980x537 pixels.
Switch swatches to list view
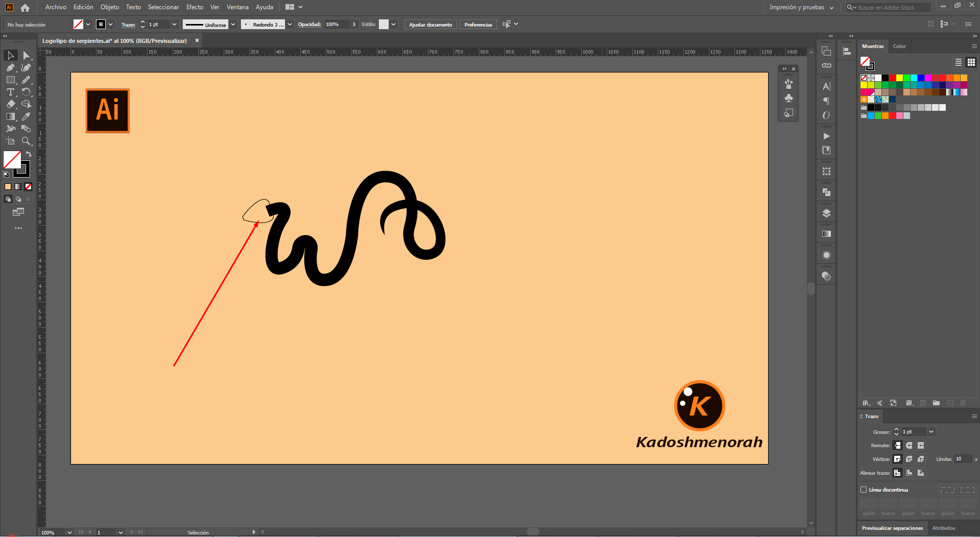(x=959, y=62)
